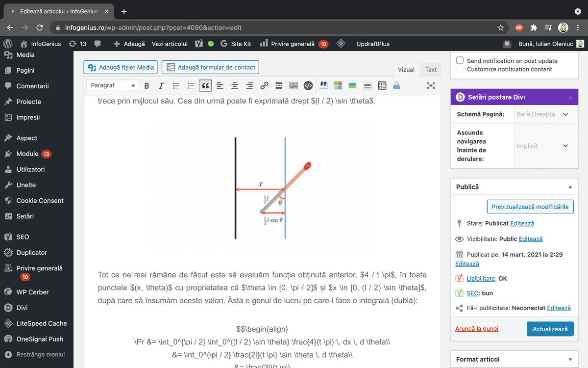The image size is (588, 368).
Task: Open the Module menu in the sidebar
Action: click(x=28, y=154)
